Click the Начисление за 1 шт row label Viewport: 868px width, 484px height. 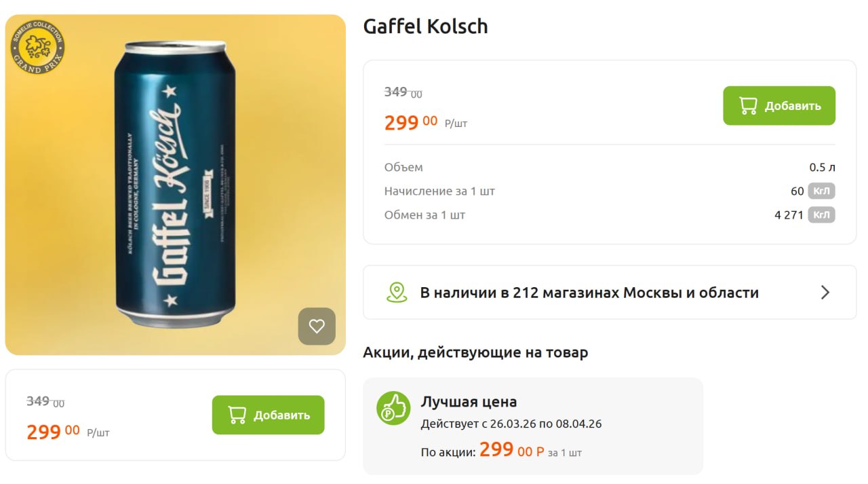click(439, 191)
